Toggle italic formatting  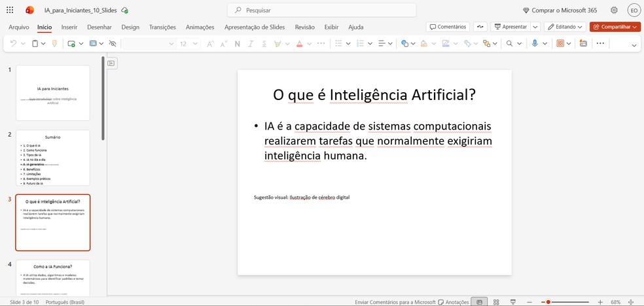[251, 43]
